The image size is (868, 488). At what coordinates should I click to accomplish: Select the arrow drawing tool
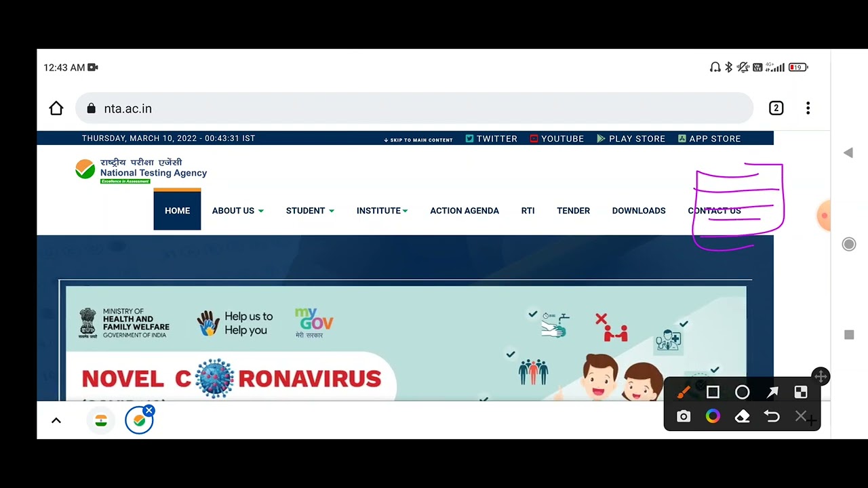[772, 392]
